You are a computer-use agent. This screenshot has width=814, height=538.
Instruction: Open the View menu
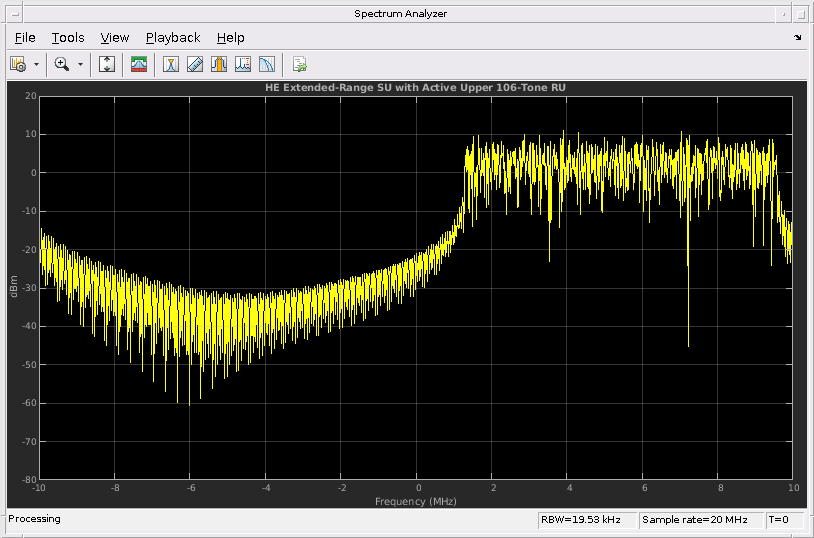click(x=115, y=38)
